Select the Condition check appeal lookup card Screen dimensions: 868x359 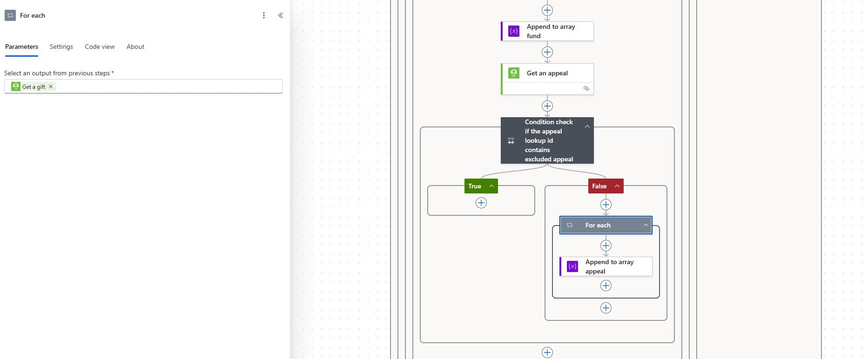tap(547, 140)
